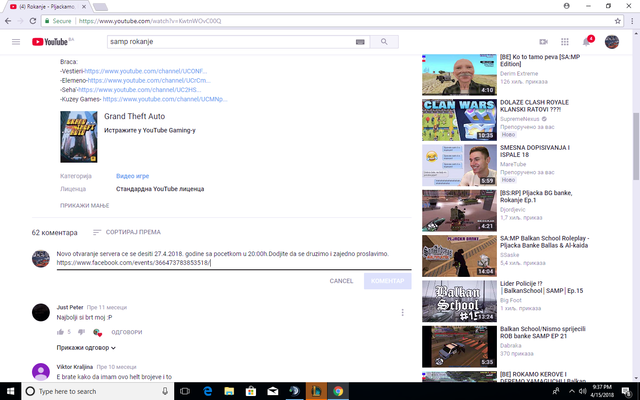Open Elemeno channel link
The height and width of the screenshot is (400, 640).
coord(149,80)
